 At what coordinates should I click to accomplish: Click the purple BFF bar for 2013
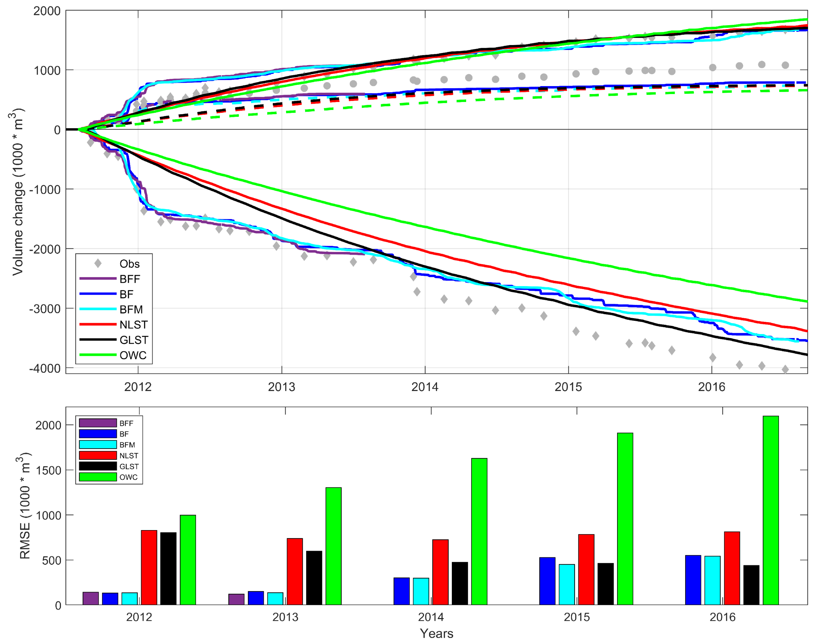236,599
